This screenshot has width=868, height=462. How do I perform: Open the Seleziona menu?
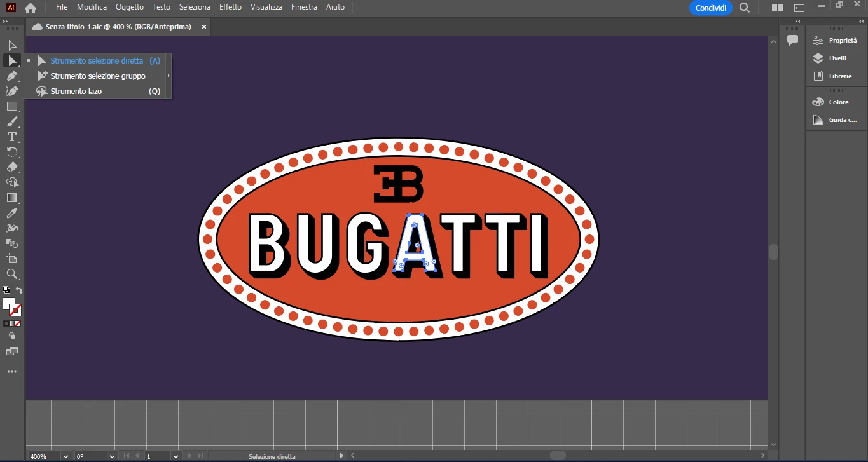point(195,7)
